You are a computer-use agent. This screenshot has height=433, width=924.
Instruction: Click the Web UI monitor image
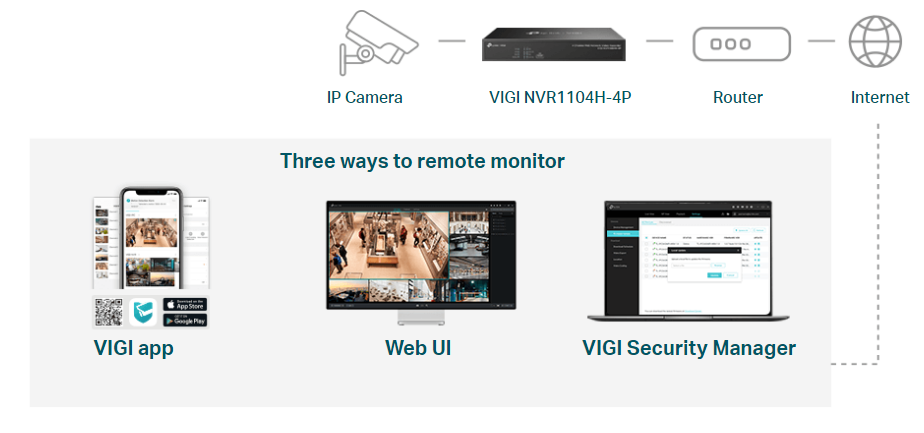pyautogui.click(x=421, y=263)
